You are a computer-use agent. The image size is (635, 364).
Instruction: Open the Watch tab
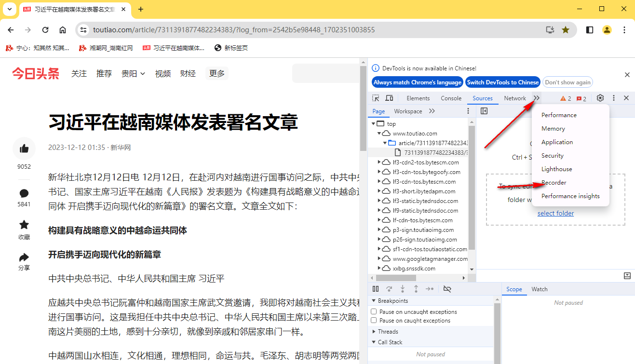(540, 289)
